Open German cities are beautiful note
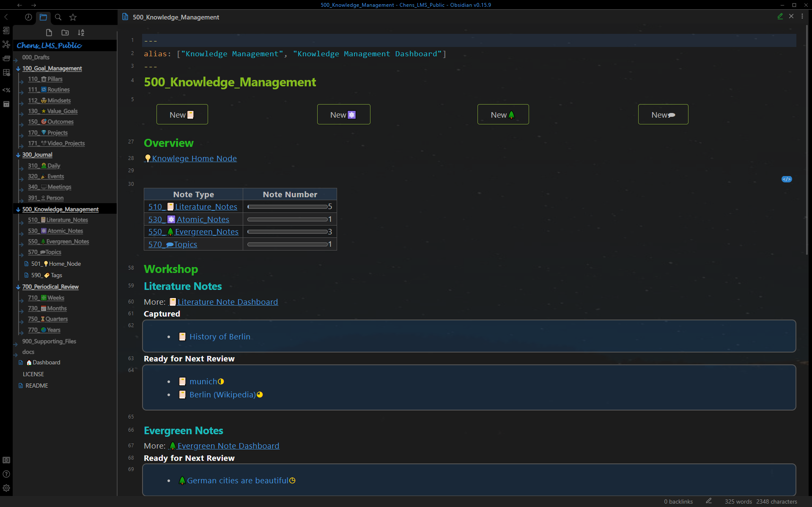 pyautogui.click(x=237, y=480)
